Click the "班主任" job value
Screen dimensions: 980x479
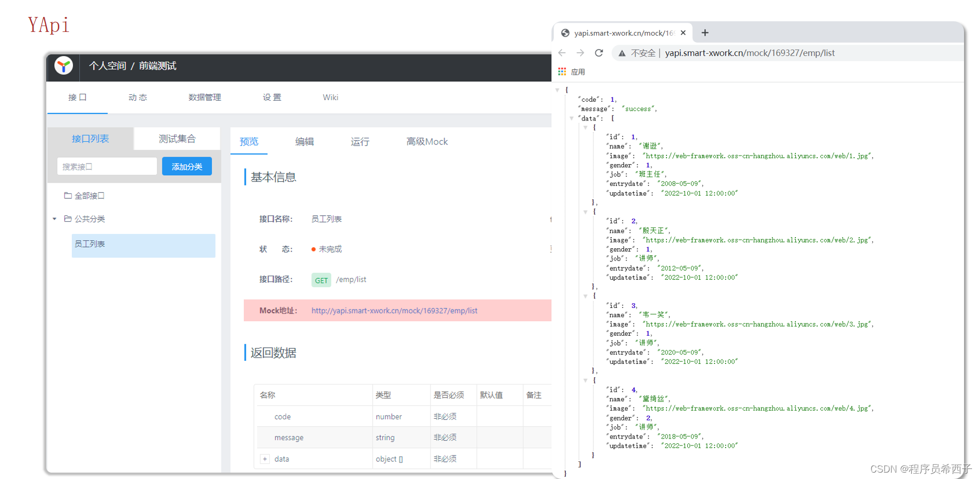coord(649,174)
